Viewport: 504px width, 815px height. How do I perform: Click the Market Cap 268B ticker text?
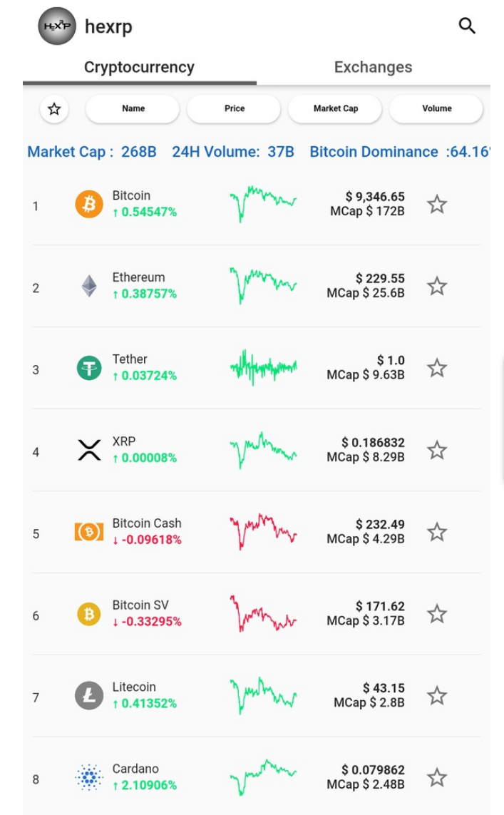click(x=92, y=152)
